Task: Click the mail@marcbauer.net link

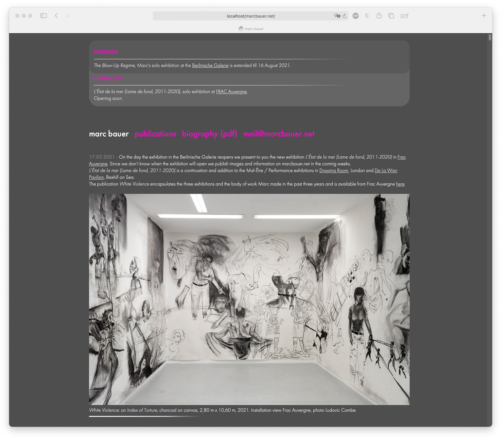Action: [x=279, y=134]
